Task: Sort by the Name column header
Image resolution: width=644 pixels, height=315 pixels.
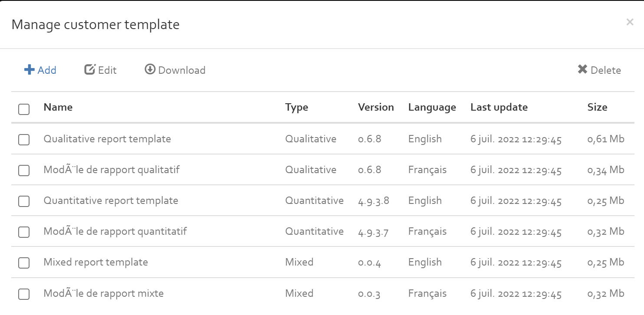Action: click(58, 107)
